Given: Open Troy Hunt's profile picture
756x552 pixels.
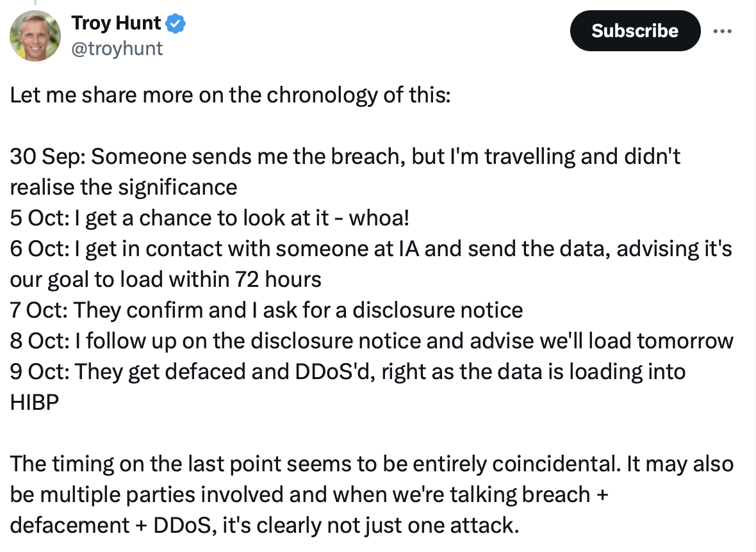Looking at the screenshot, I should [35, 36].
